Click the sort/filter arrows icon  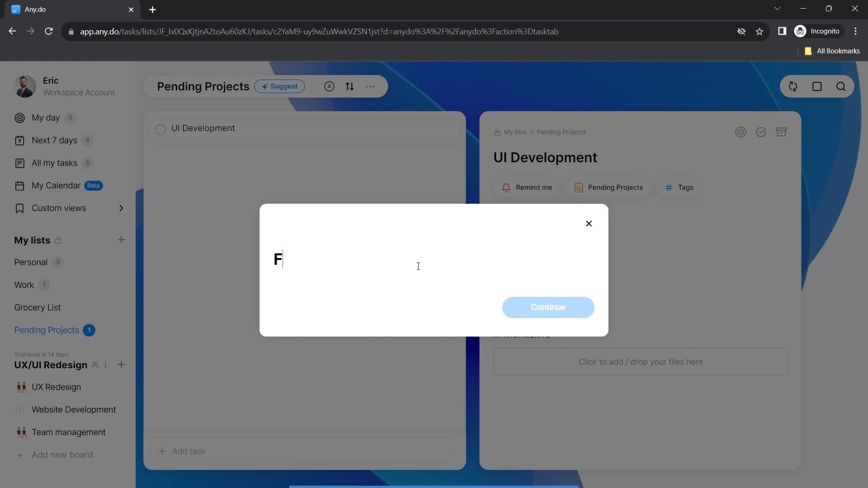[x=349, y=86]
